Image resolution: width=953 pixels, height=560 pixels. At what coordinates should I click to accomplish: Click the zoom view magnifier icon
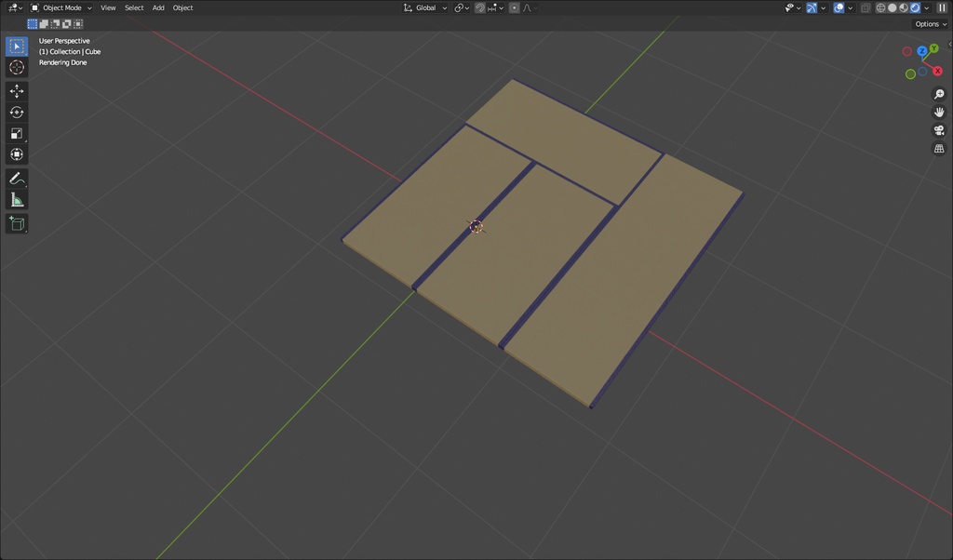[939, 94]
